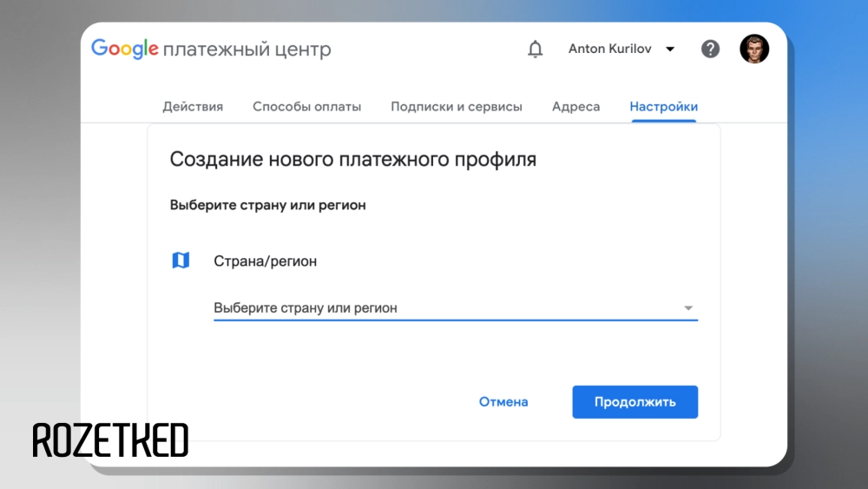Screen dimensions: 868x489
Task: Expand the account switcher arrow
Action: (x=670, y=50)
